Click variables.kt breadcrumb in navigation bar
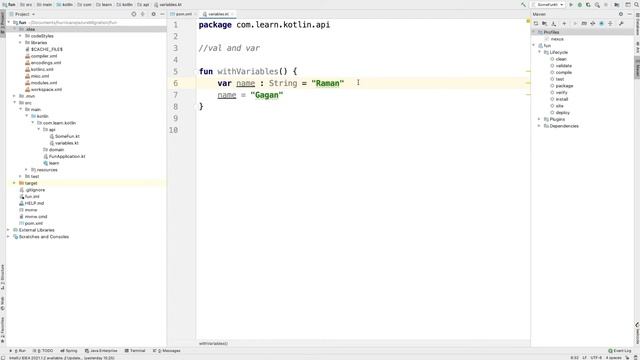Image resolution: width=640 pixels, height=360 pixels. (x=168, y=4)
